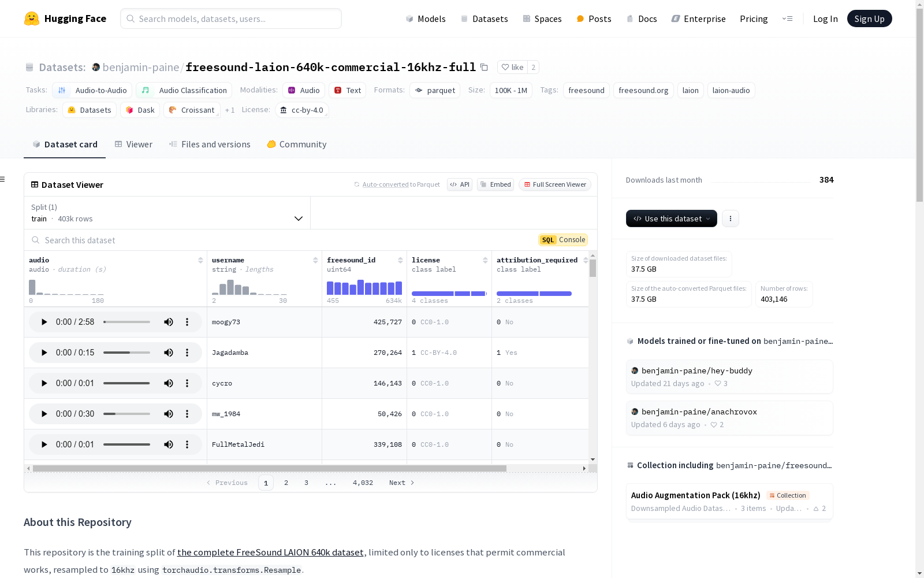
Task: Jump to page 4,032
Action: 363,483
